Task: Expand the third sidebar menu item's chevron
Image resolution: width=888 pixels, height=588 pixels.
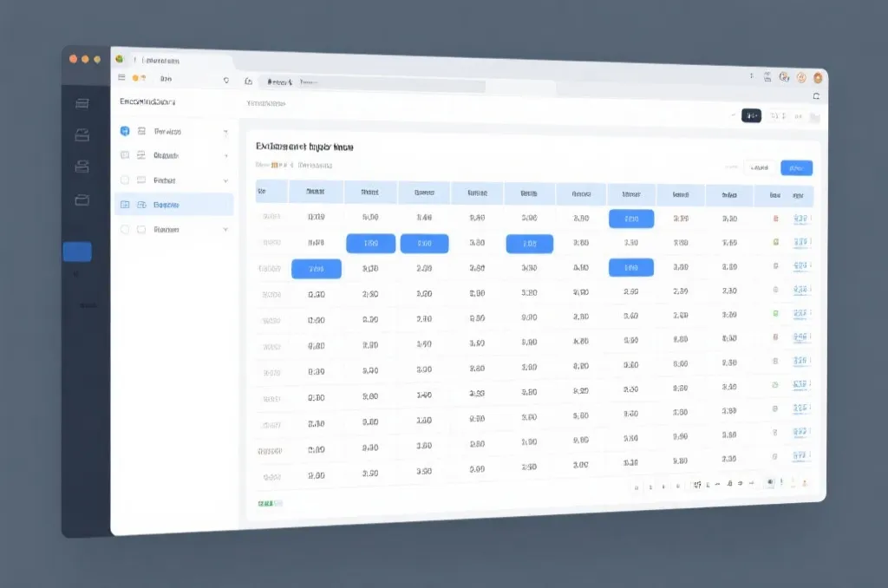Action: click(x=225, y=180)
